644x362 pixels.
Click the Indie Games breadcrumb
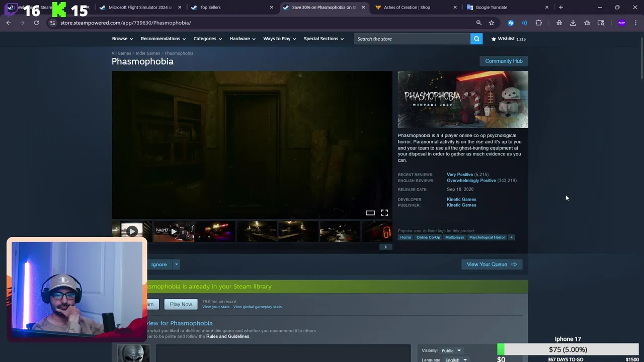tap(148, 53)
